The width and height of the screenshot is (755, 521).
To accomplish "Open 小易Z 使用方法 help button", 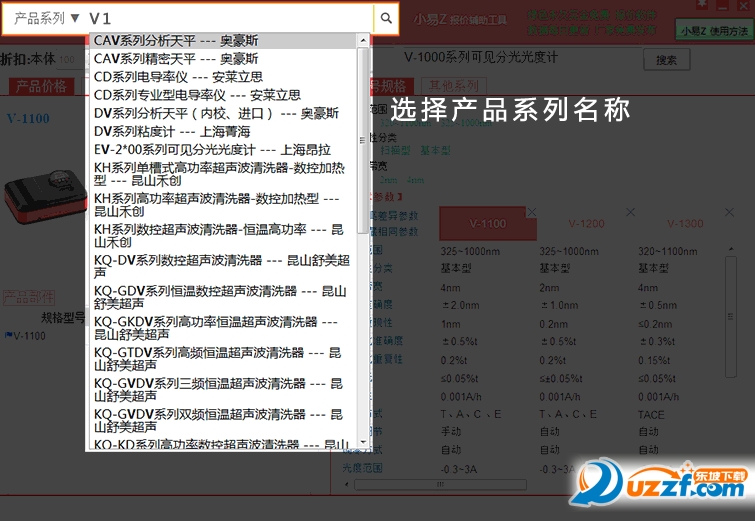I will [x=714, y=31].
